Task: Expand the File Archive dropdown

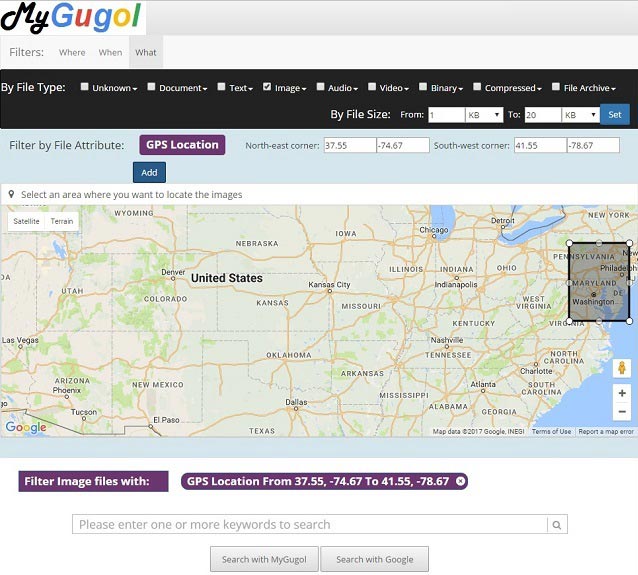Action: pyautogui.click(x=590, y=88)
